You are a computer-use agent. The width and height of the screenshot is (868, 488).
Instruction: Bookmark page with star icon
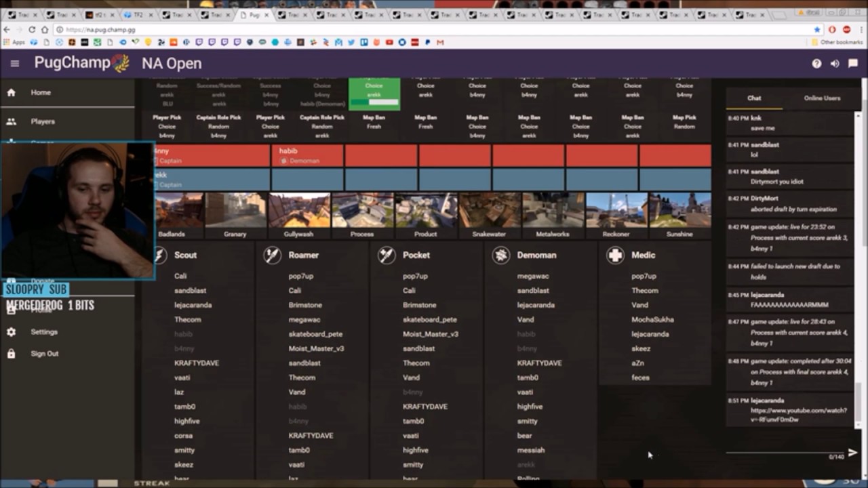[x=817, y=30]
